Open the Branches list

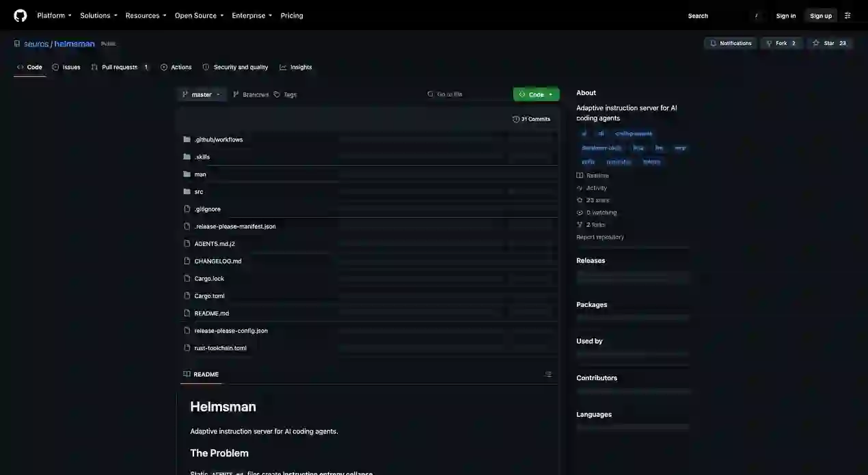pos(251,94)
